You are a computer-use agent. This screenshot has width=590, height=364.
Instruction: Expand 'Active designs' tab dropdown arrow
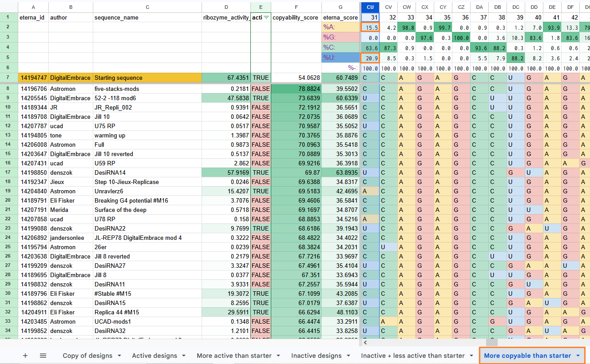183,356
